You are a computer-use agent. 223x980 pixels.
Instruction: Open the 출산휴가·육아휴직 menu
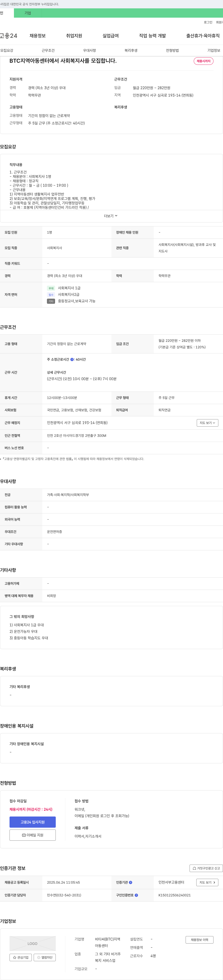coord(203,36)
